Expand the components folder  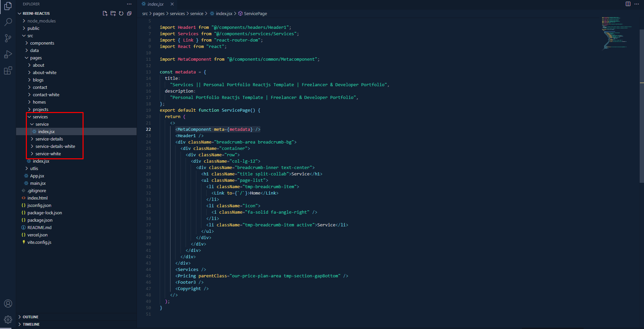(42, 43)
